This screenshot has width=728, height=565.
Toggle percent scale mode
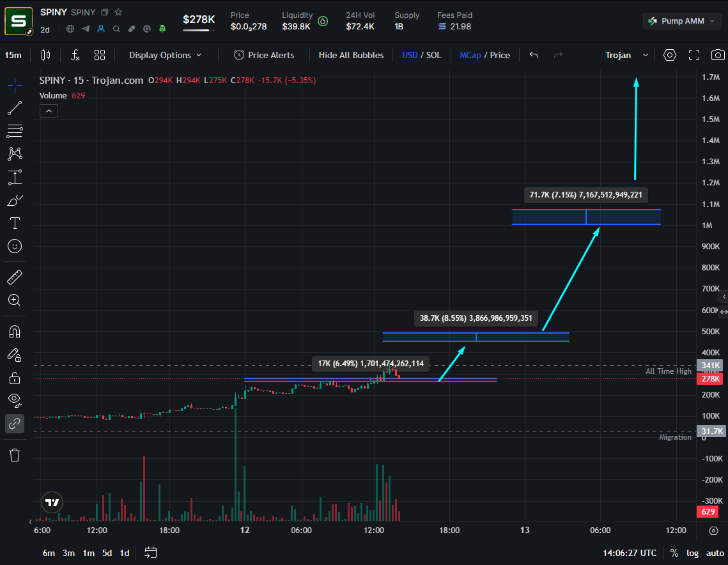tap(674, 553)
